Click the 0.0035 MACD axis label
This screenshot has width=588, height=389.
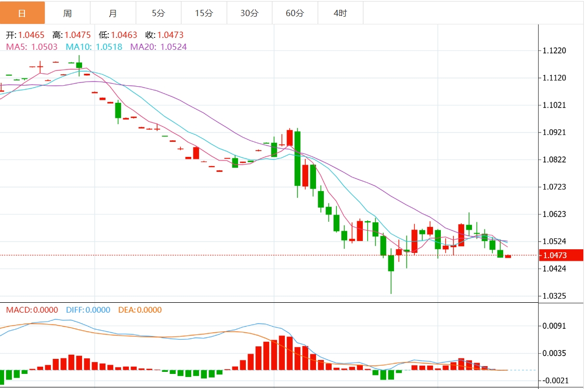pos(554,353)
